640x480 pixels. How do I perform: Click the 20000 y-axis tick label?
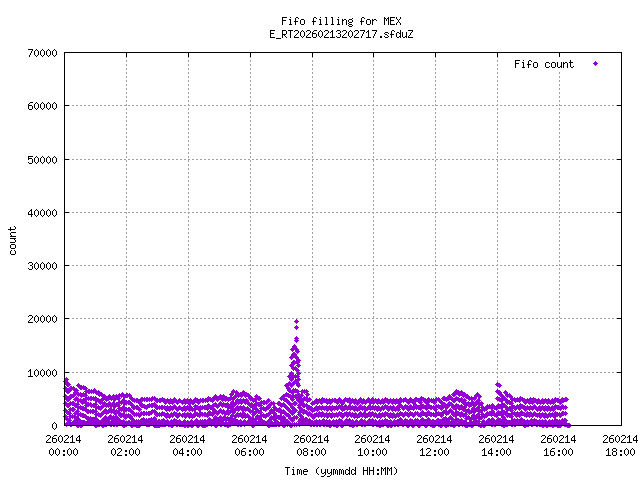click(x=40, y=319)
